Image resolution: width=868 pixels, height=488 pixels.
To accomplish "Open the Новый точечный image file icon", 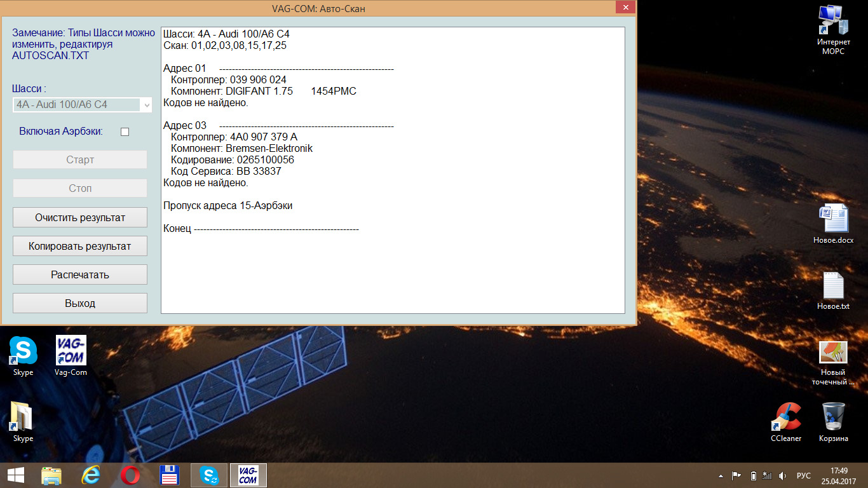I will [833, 363].
